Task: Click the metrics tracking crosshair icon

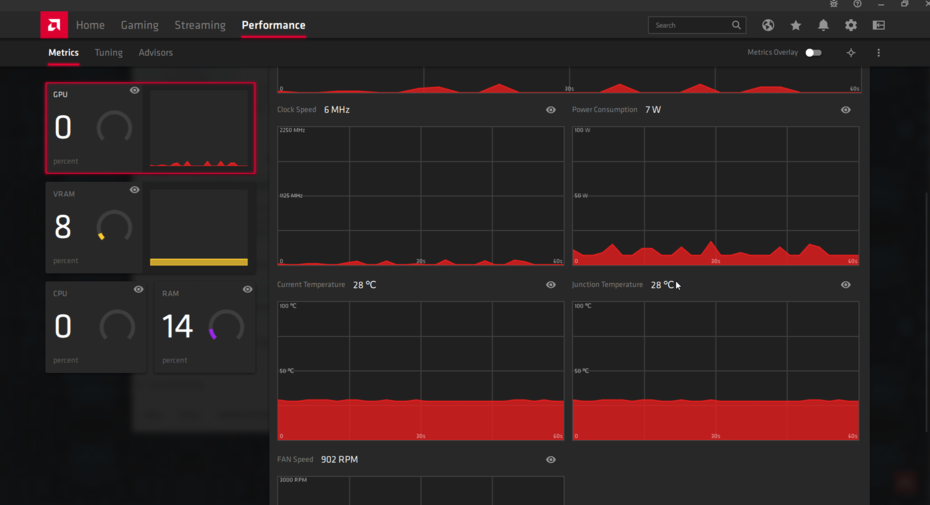Action: point(851,53)
